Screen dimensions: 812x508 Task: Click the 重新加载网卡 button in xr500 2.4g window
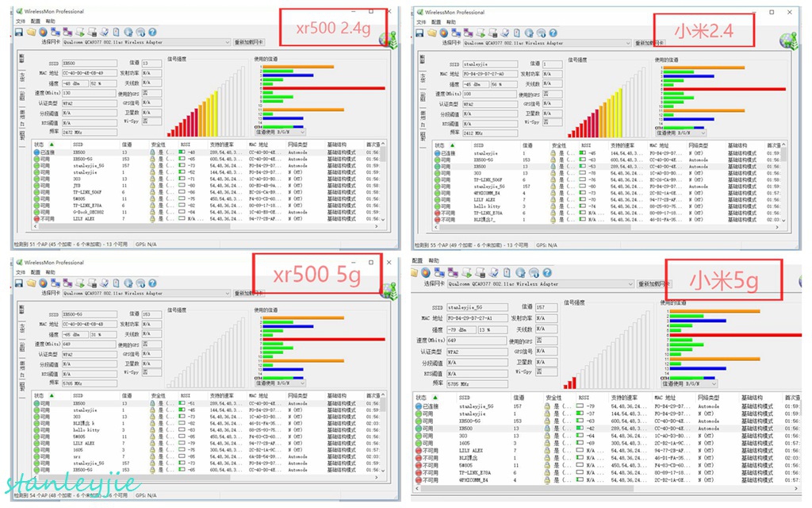point(248,43)
